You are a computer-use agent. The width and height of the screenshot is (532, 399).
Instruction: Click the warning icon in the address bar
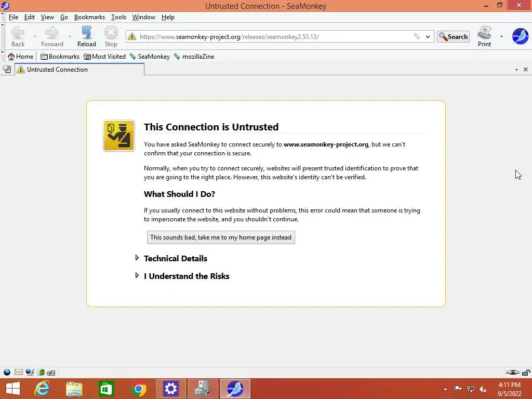[x=132, y=36]
